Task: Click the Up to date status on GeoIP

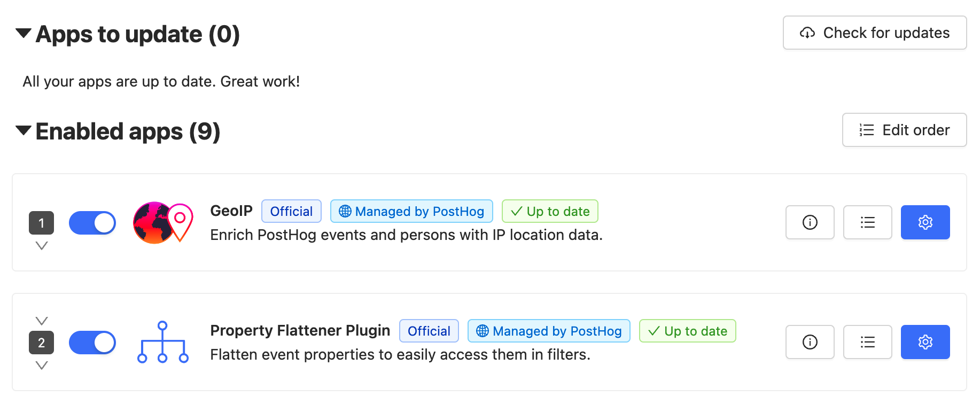Action: point(550,211)
